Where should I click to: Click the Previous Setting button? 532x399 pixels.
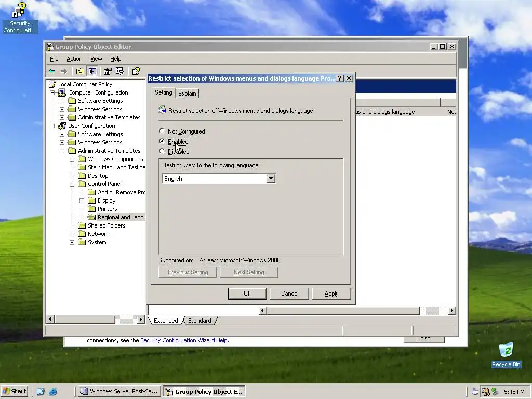[x=188, y=272]
